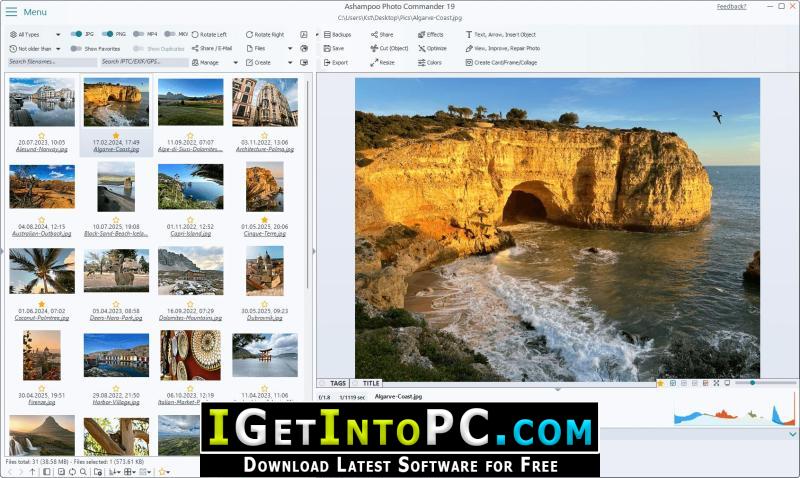
Task: Click the Rotate Right tool
Action: [265, 34]
